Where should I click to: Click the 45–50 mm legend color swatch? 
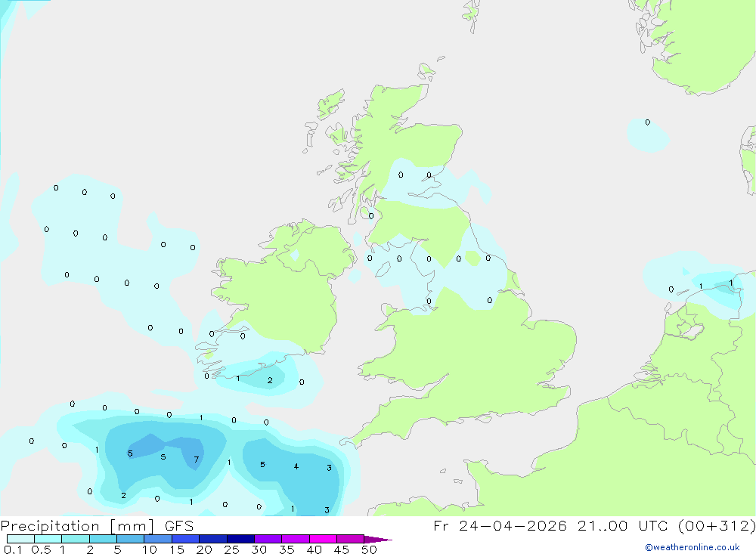click(351, 539)
